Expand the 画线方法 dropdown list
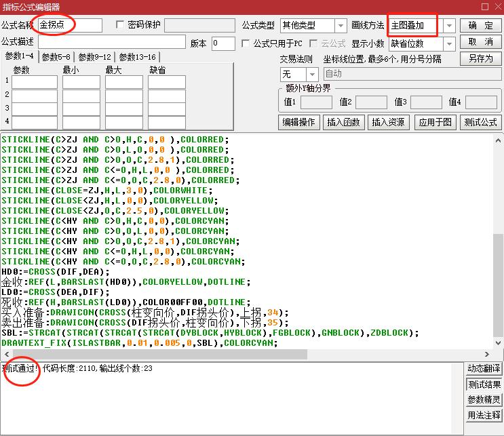Image resolution: width=504 pixels, height=436 pixels. click(449, 26)
